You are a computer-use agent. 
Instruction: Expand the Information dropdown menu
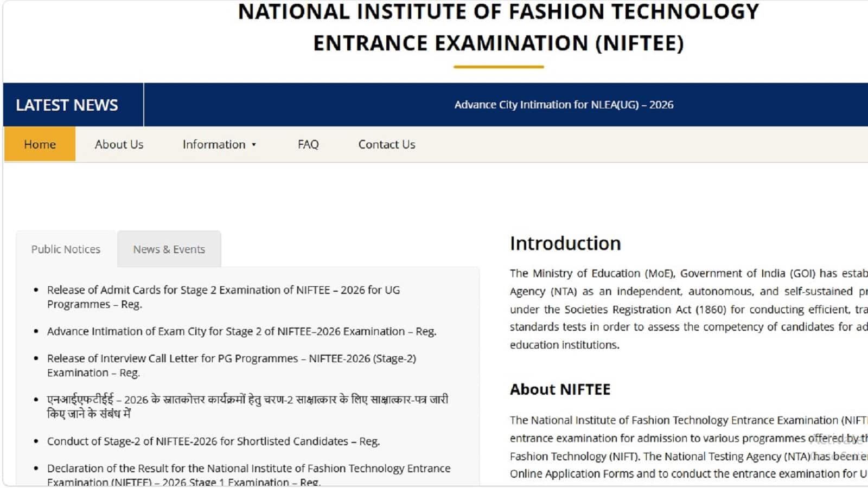click(x=219, y=144)
